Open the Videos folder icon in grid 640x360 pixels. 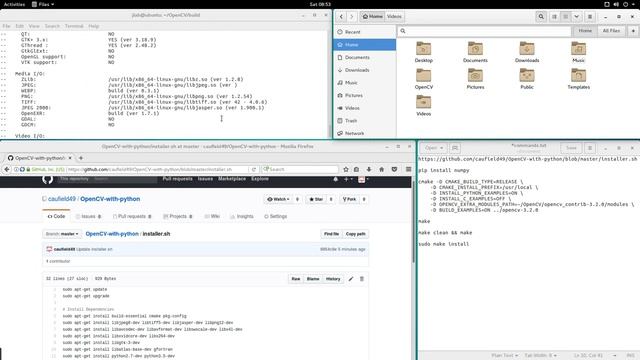pos(424,106)
